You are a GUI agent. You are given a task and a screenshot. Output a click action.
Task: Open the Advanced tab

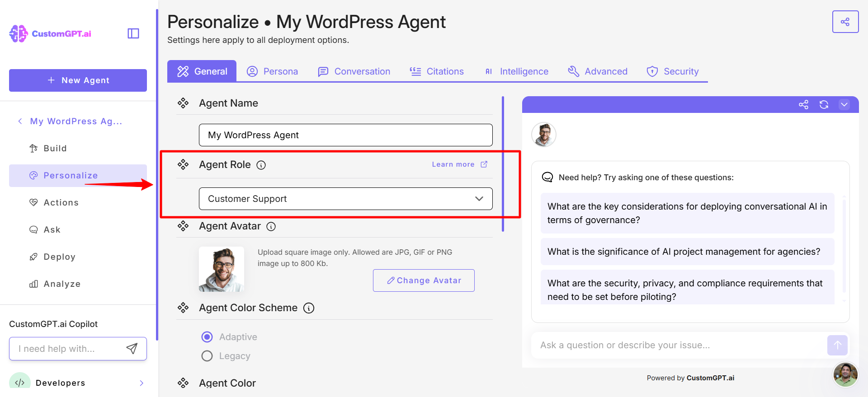pos(598,71)
